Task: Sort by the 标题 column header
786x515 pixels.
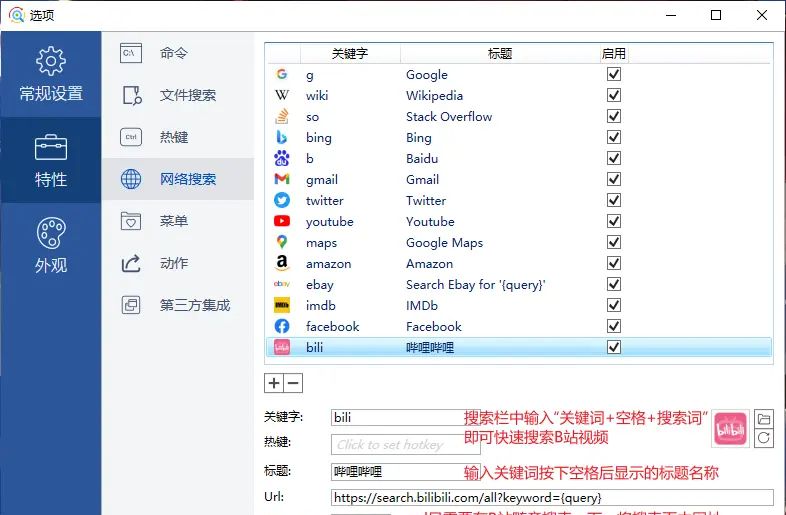Action: tap(500, 54)
